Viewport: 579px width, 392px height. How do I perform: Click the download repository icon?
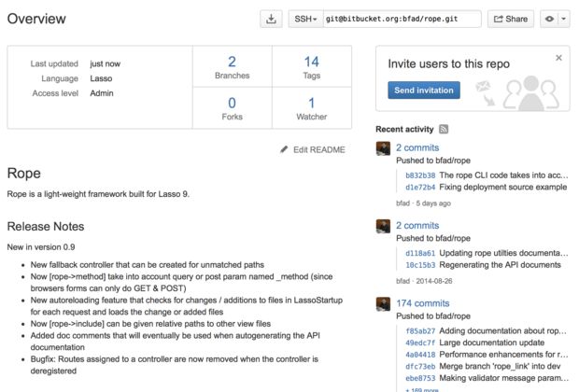271,19
